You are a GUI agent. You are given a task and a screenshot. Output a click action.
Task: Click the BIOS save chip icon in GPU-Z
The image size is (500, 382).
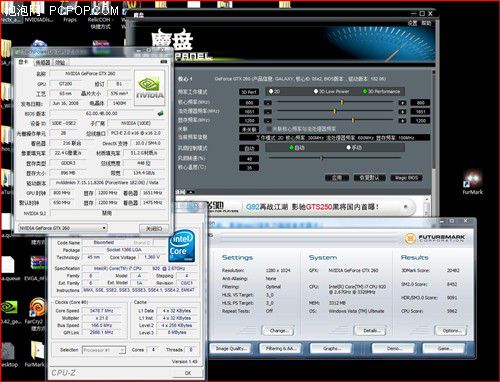pyautogui.click(x=161, y=114)
